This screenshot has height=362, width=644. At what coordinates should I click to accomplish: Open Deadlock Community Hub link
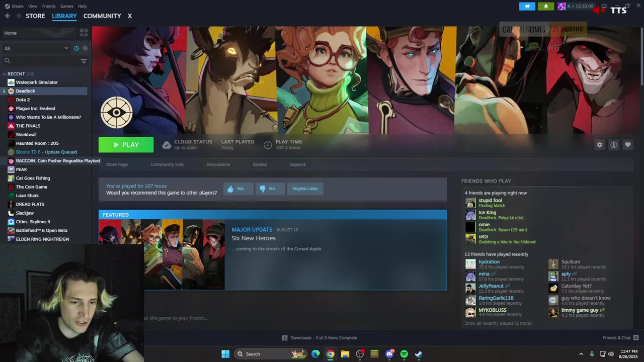point(167,164)
